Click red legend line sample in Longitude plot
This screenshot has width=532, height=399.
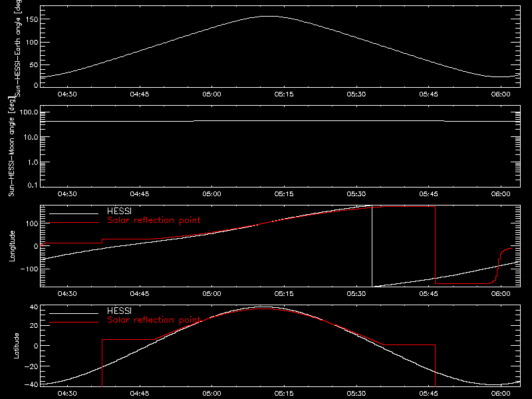[x=74, y=223]
